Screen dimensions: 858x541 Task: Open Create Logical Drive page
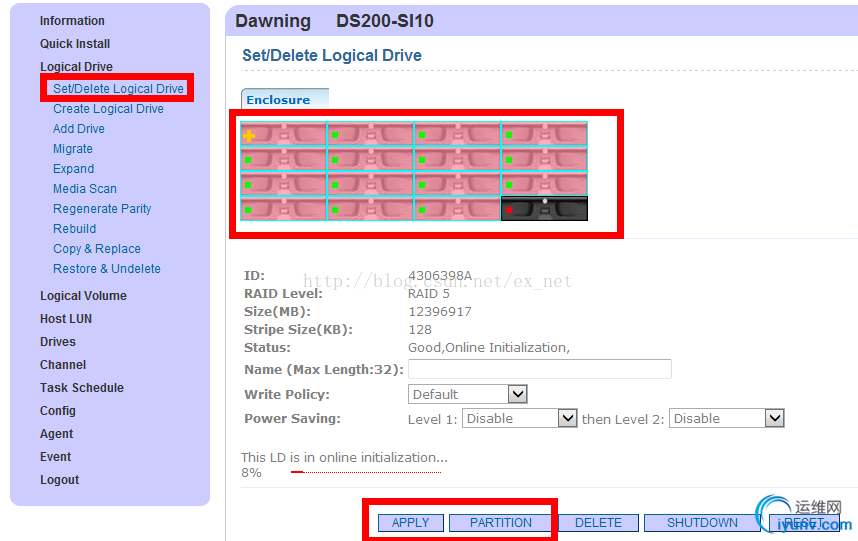point(108,109)
